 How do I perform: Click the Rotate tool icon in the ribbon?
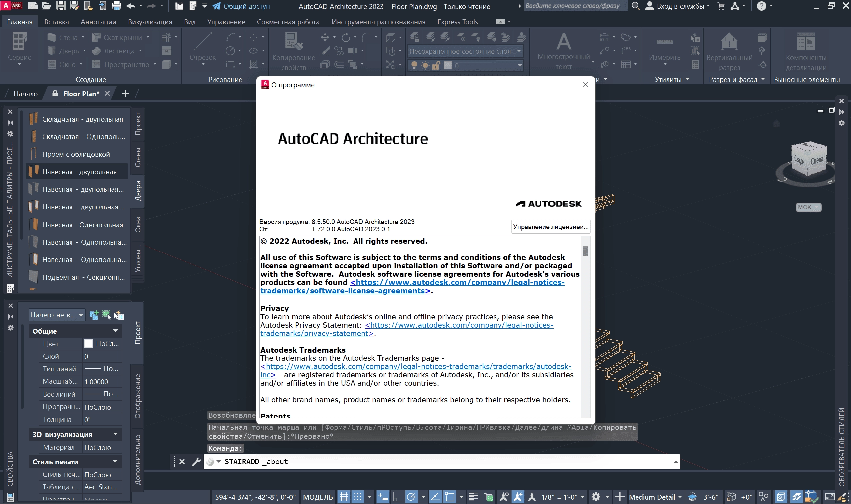[x=346, y=37]
